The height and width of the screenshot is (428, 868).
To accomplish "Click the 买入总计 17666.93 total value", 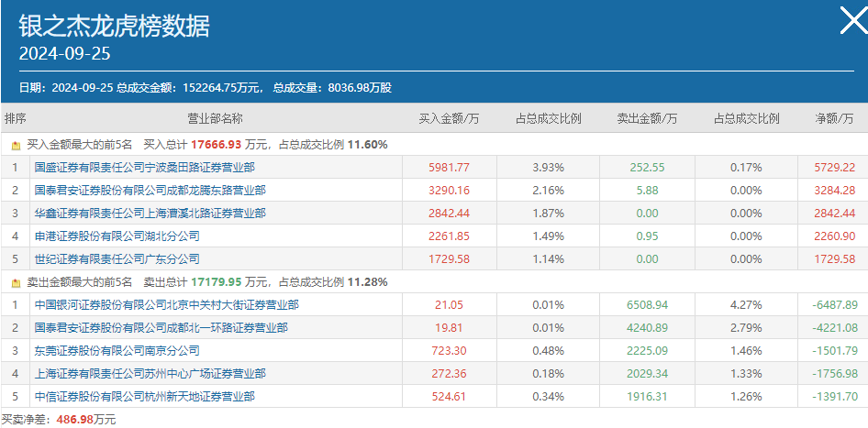I will click(217, 145).
